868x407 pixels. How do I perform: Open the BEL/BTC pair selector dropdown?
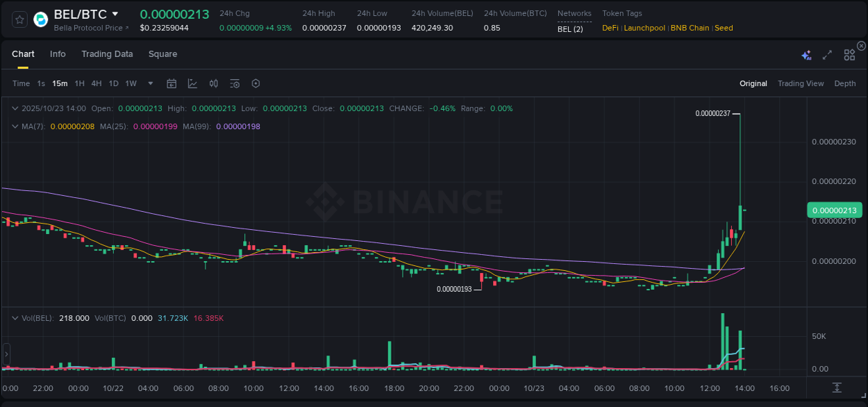point(115,13)
